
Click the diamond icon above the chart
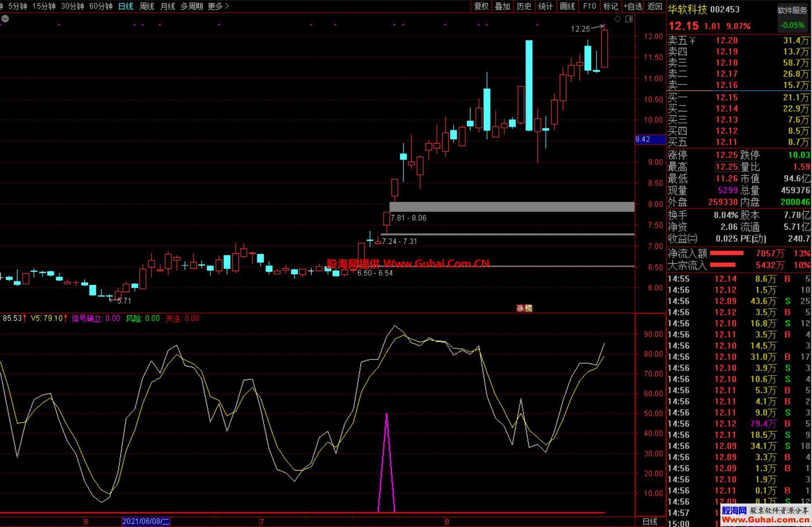coord(617,19)
